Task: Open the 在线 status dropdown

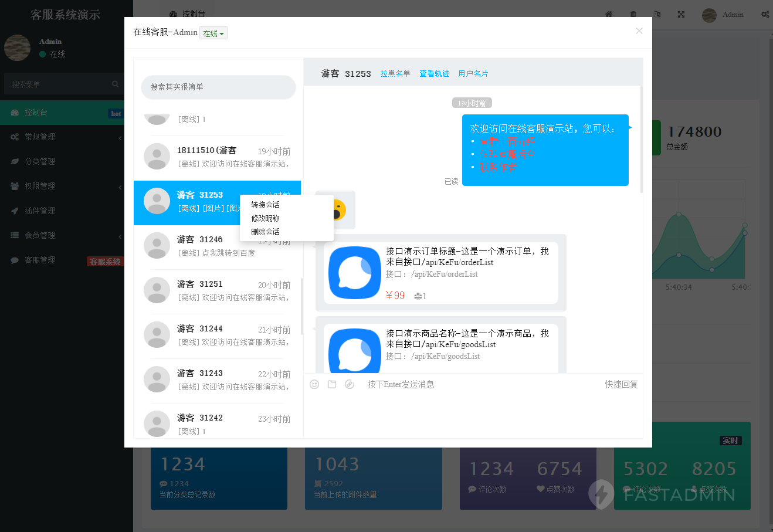Action: (x=213, y=33)
